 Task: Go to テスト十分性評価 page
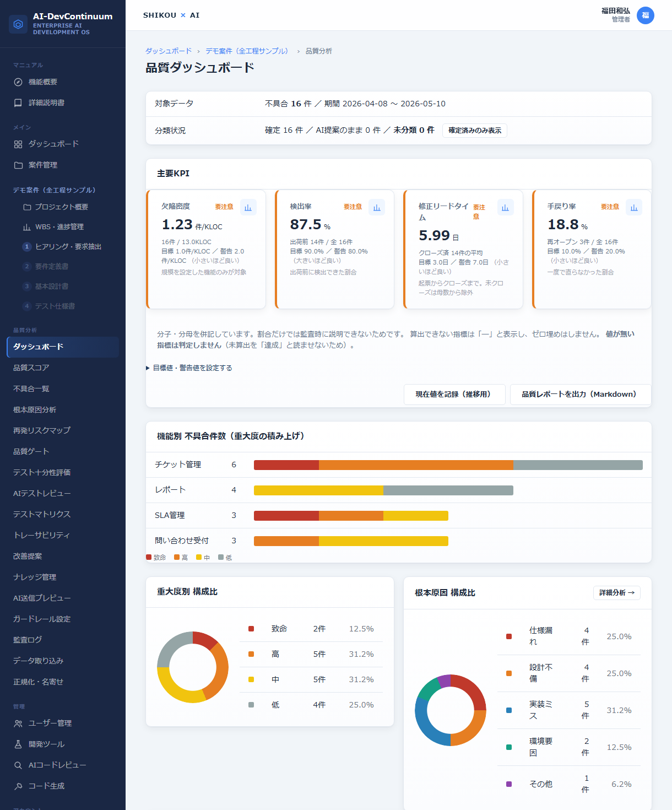coord(63,473)
